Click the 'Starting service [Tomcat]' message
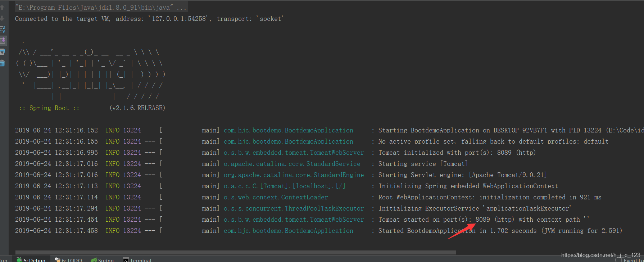 pyautogui.click(x=423, y=164)
